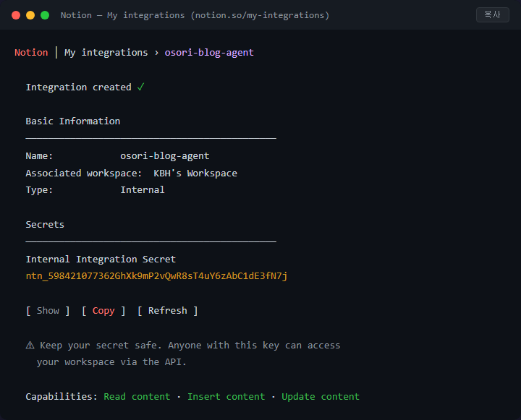521x420 pixels.
Task: Click the Update content capability
Action: point(321,396)
